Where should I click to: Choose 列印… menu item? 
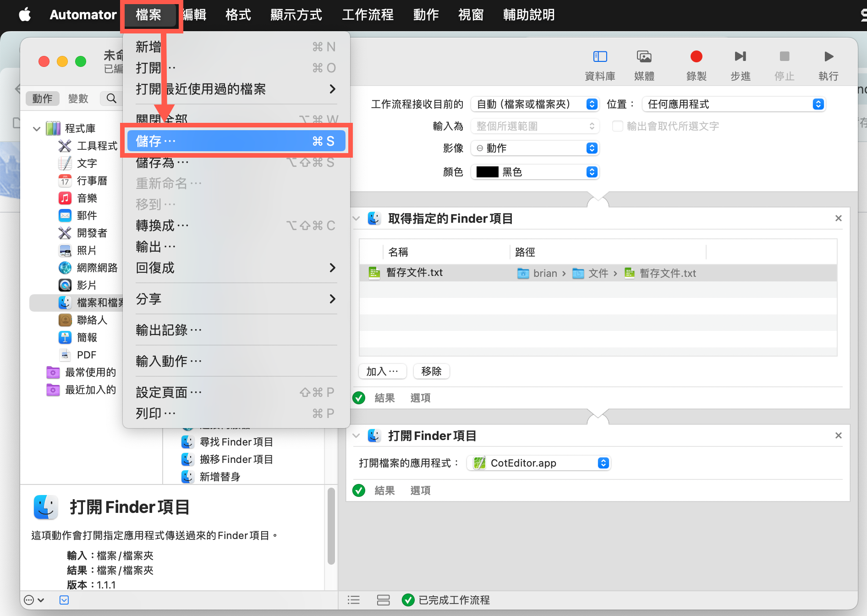236,413
